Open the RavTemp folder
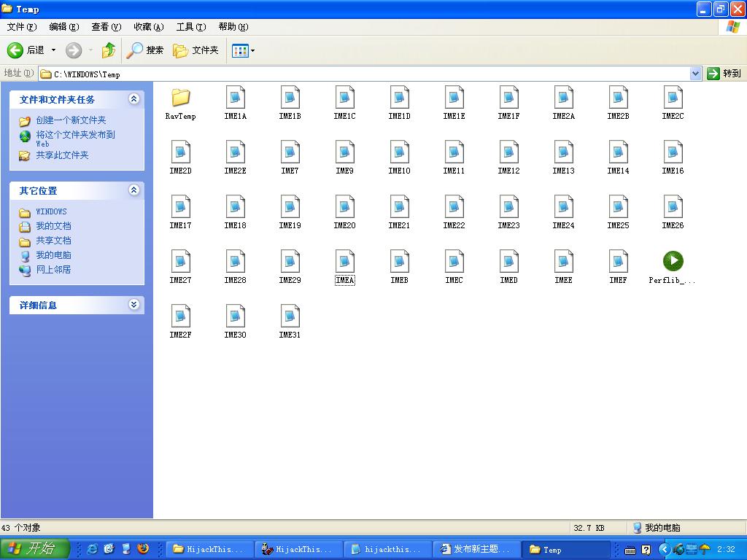 pyautogui.click(x=180, y=98)
